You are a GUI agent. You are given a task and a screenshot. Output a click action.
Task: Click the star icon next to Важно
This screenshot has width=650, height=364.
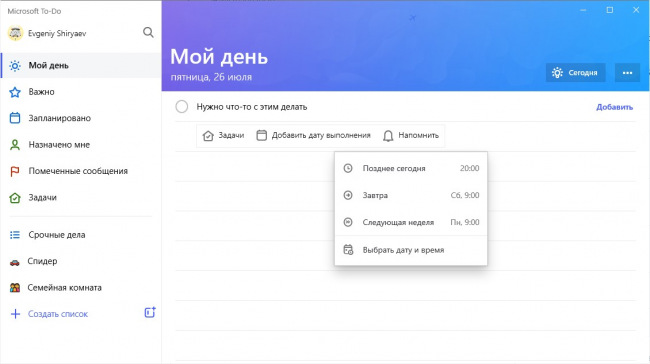tap(15, 92)
